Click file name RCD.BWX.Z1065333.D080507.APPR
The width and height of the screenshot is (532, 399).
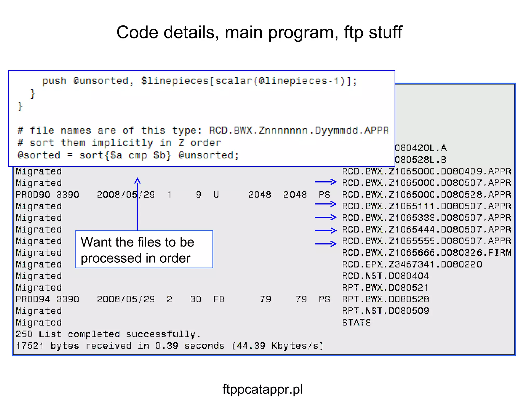click(x=427, y=218)
